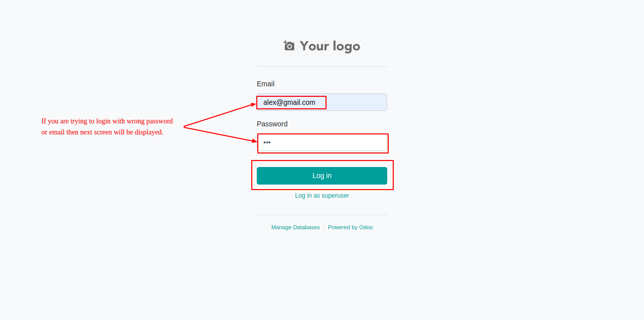Click the empty right side of Email field

(357, 102)
